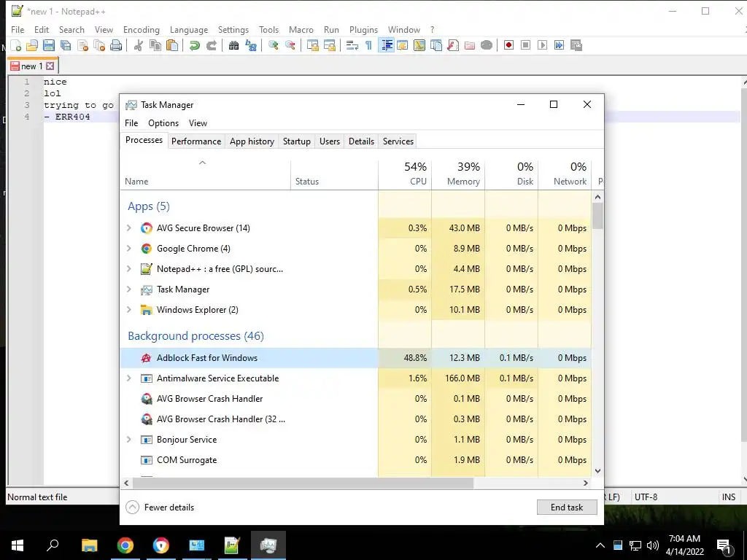Save the document with the Save toolbar icon
747x560 pixels.
[49, 45]
